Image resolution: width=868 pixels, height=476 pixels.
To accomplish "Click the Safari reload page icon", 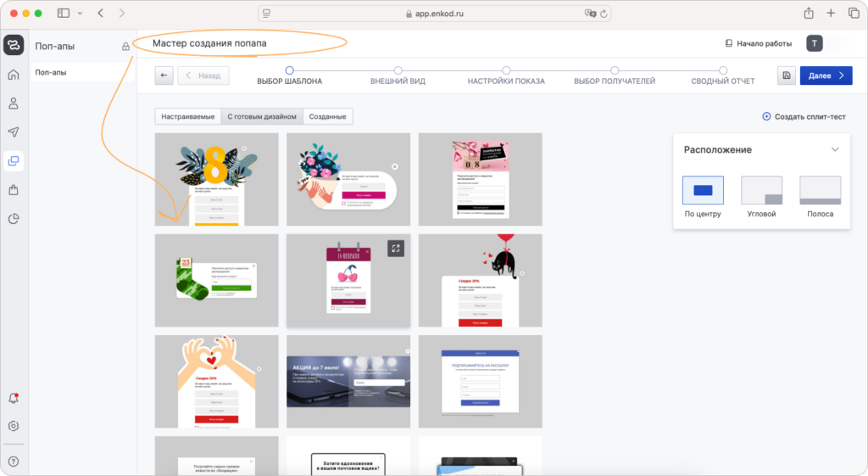I will [604, 14].
